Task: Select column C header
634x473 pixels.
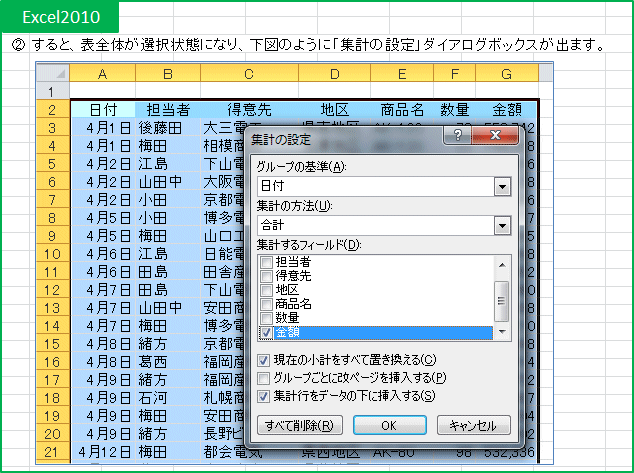Action: tap(249, 74)
